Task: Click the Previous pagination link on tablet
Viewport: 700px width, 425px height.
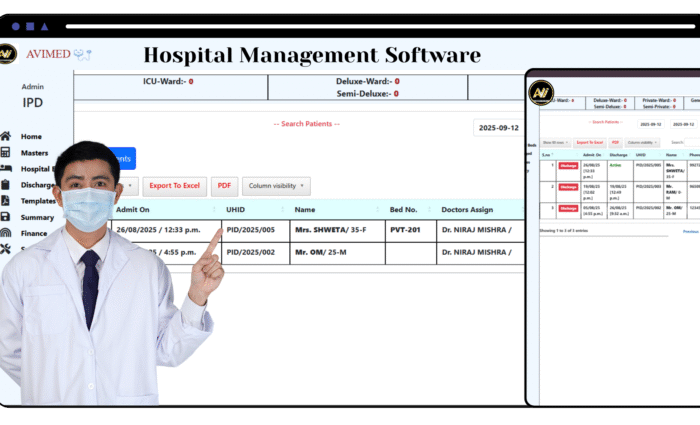Action: (x=690, y=231)
